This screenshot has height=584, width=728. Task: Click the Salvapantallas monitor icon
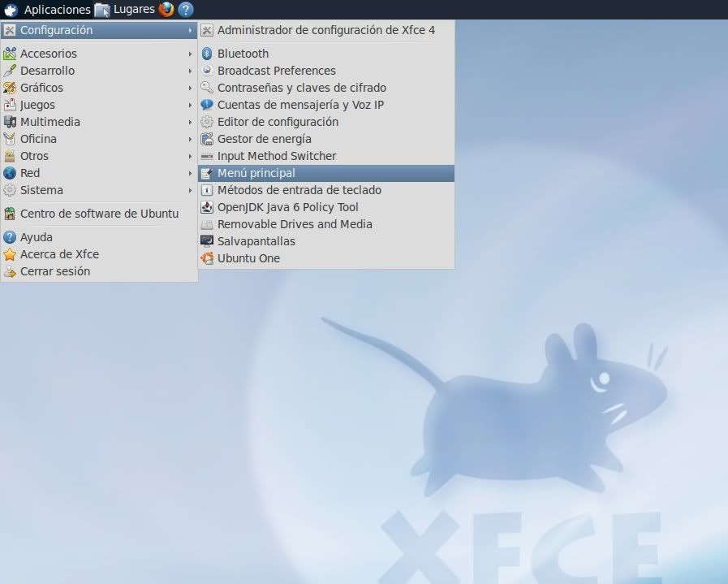pos(207,241)
